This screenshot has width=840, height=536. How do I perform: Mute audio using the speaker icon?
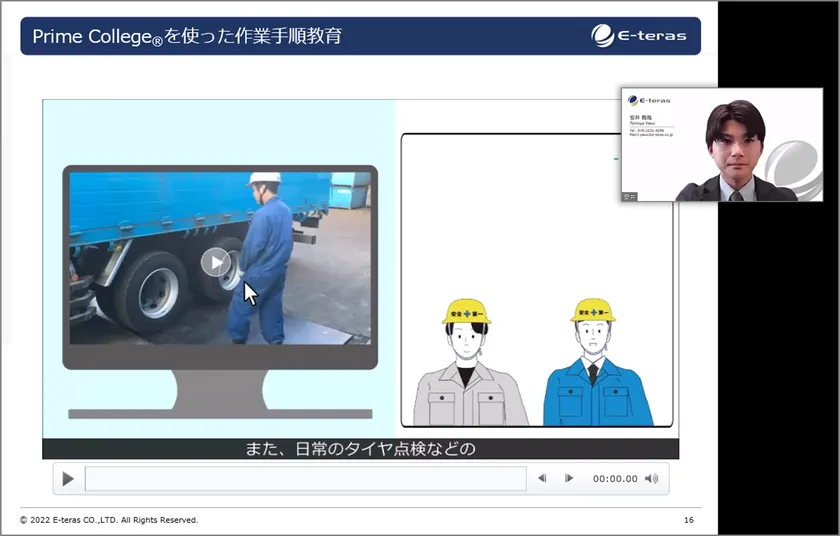(x=652, y=479)
